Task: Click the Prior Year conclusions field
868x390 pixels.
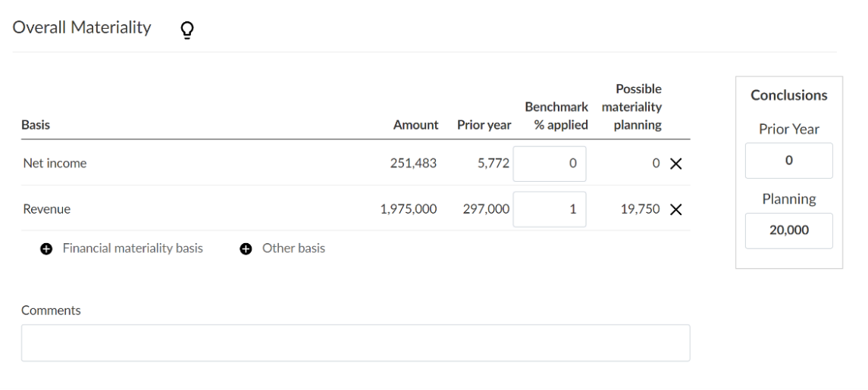Action: coord(788,161)
